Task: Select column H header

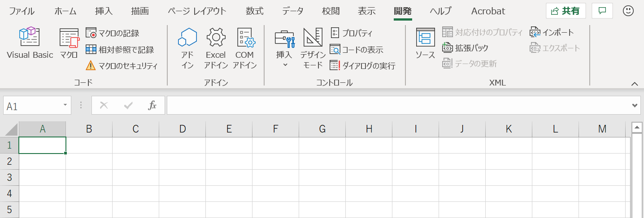Action: pyautogui.click(x=369, y=129)
